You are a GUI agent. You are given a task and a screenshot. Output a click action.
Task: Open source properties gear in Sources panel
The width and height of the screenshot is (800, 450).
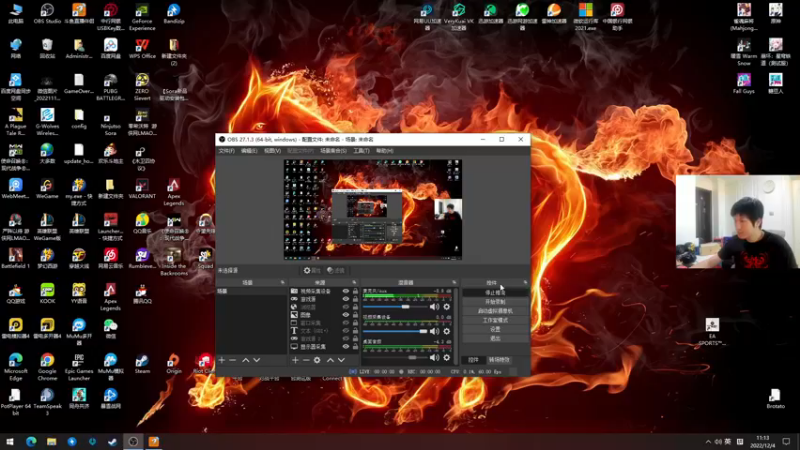[x=317, y=360]
